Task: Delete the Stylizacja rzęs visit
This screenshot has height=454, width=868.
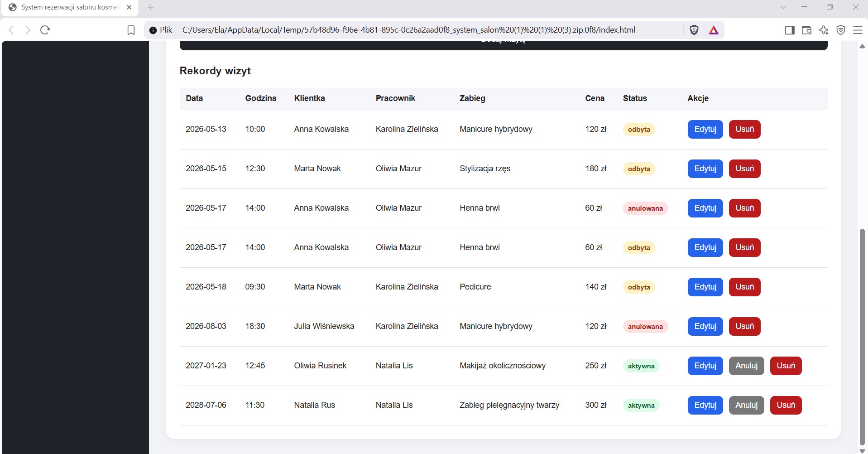Action: coord(744,169)
